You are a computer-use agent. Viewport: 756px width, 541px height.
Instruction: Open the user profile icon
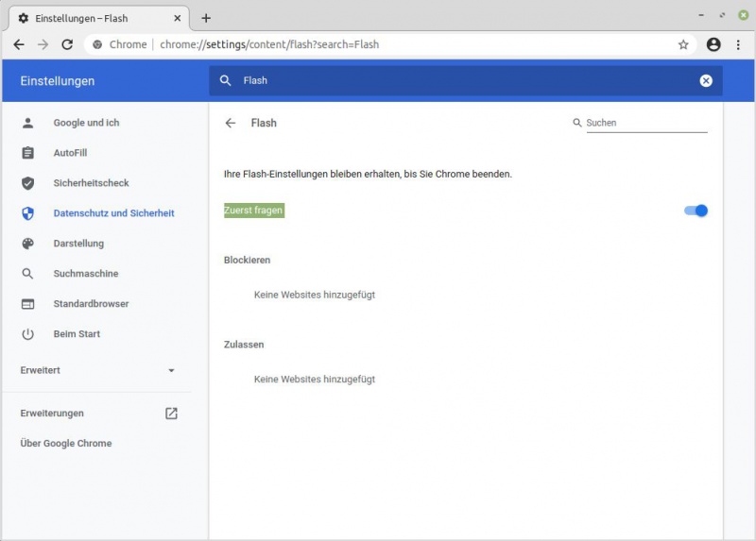713,44
